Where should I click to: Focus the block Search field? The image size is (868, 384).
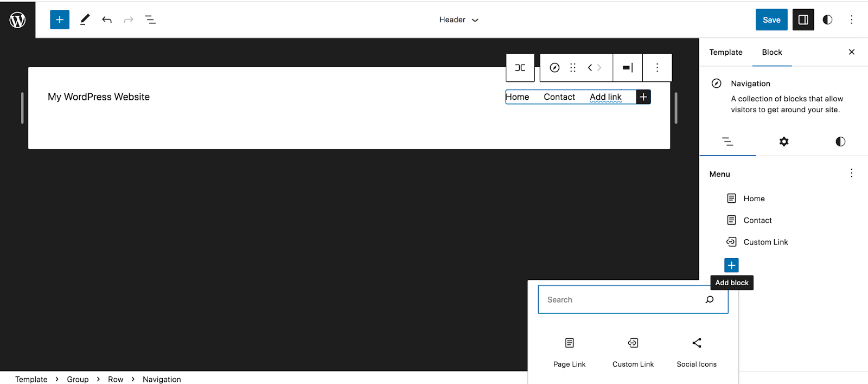tap(633, 299)
